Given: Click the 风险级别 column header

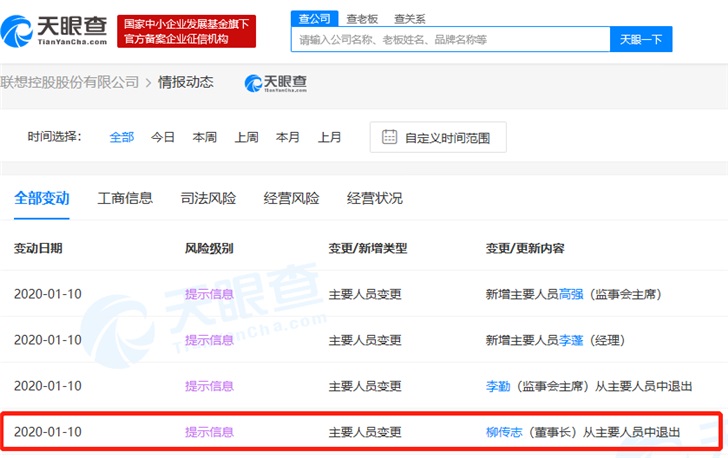Looking at the screenshot, I should tap(209, 249).
